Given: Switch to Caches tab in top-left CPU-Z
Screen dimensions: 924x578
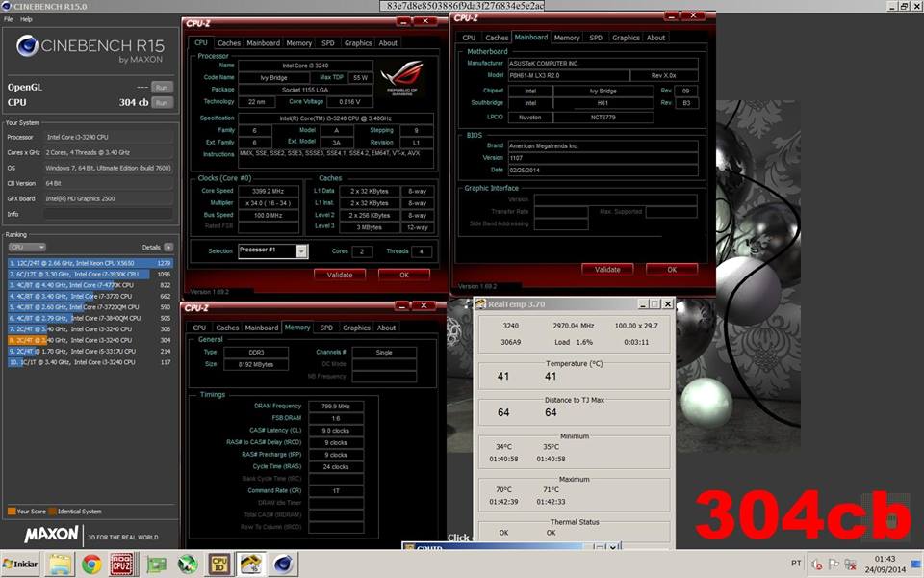Looking at the screenshot, I should click(229, 43).
